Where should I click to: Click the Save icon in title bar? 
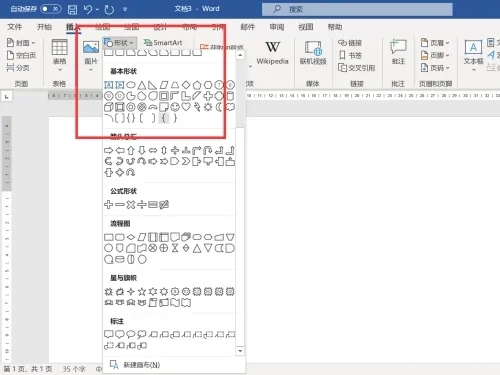[72, 9]
